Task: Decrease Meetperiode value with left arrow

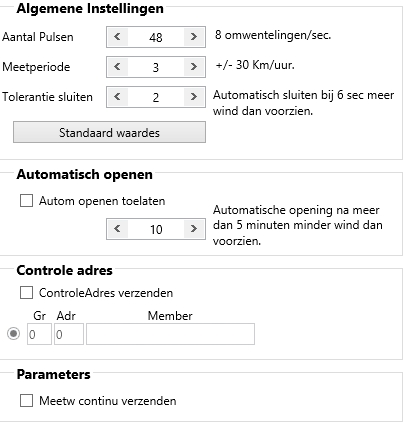Action: (x=117, y=67)
